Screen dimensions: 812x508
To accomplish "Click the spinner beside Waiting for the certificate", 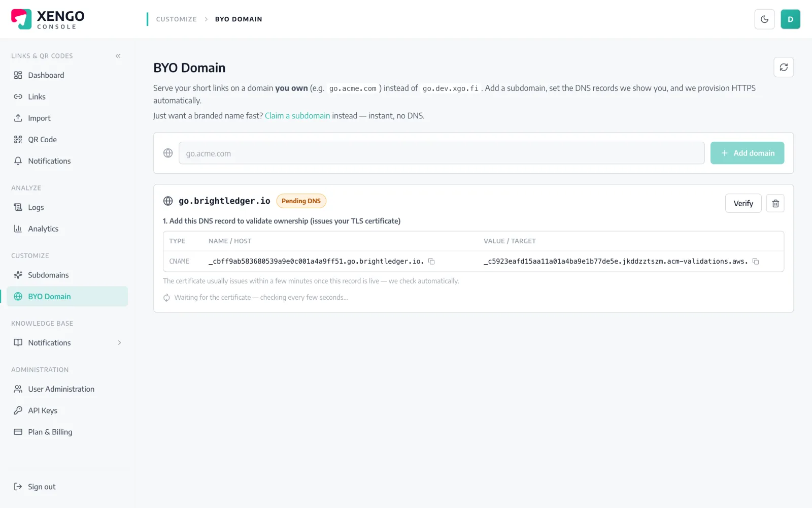I will point(166,298).
